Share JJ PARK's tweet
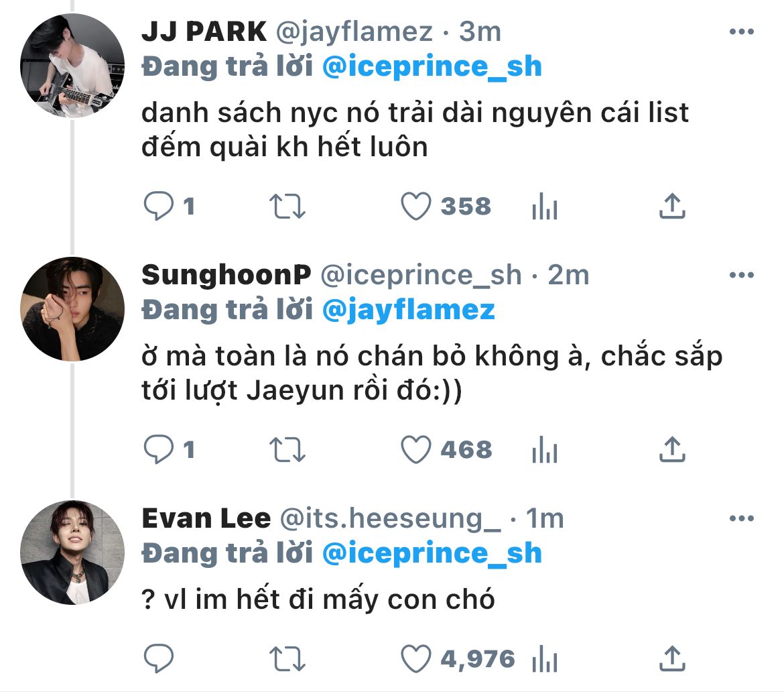The width and height of the screenshot is (784, 692). click(x=672, y=207)
